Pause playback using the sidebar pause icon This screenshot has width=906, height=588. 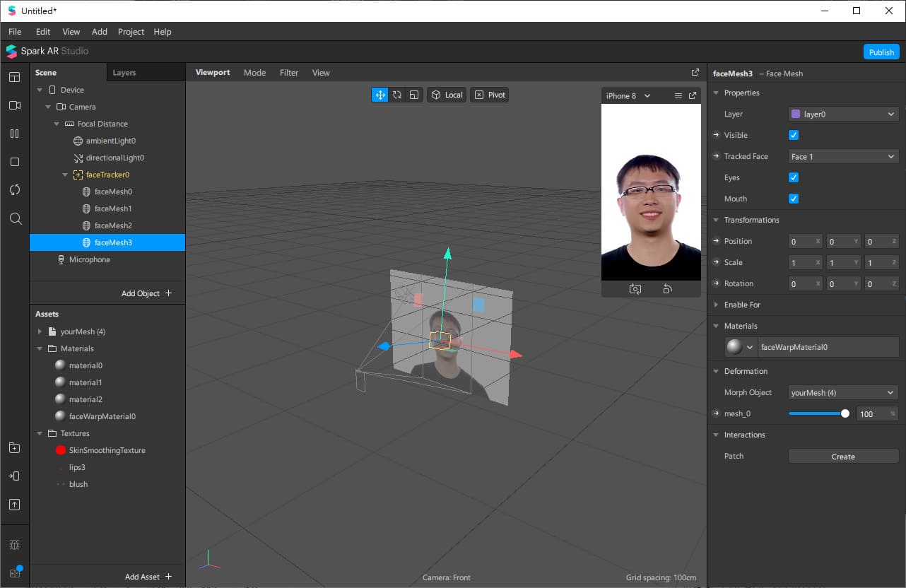coord(15,134)
